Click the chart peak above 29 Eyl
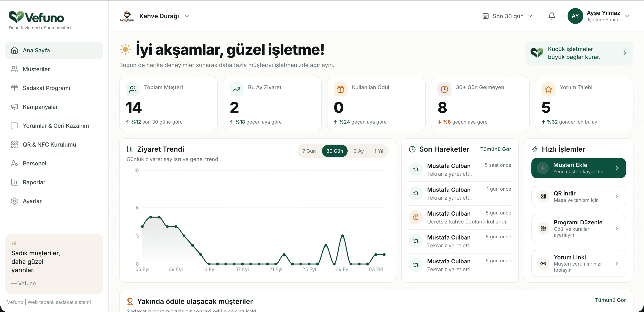 coord(343,236)
